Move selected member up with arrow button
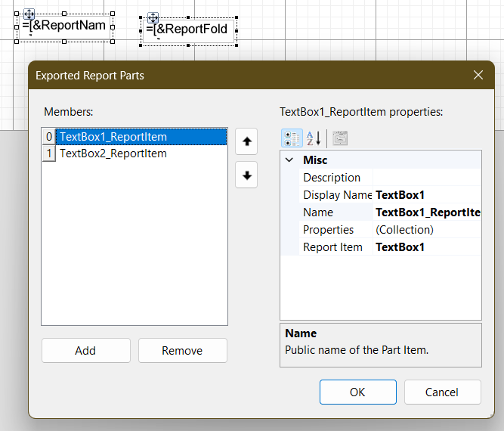 pos(246,141)
